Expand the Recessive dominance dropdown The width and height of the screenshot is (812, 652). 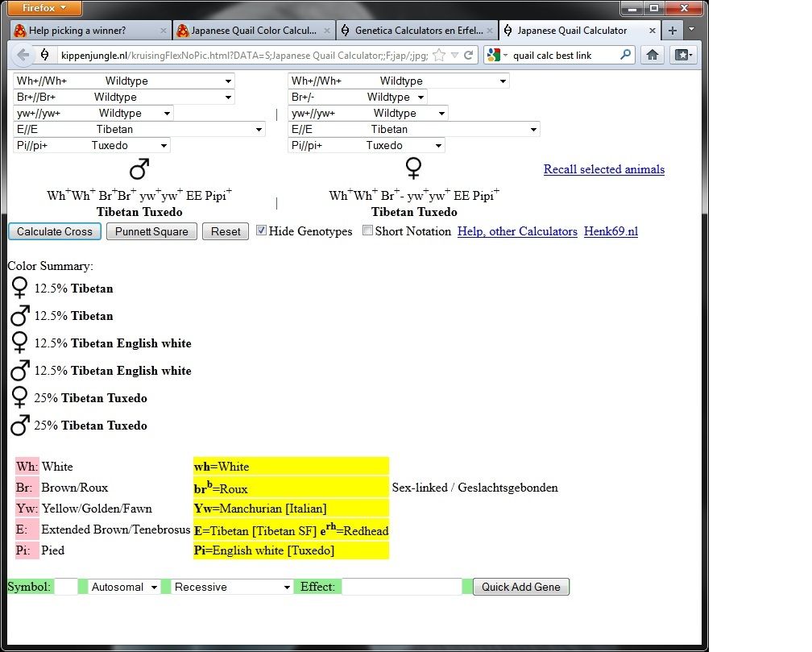pos(231,587)
